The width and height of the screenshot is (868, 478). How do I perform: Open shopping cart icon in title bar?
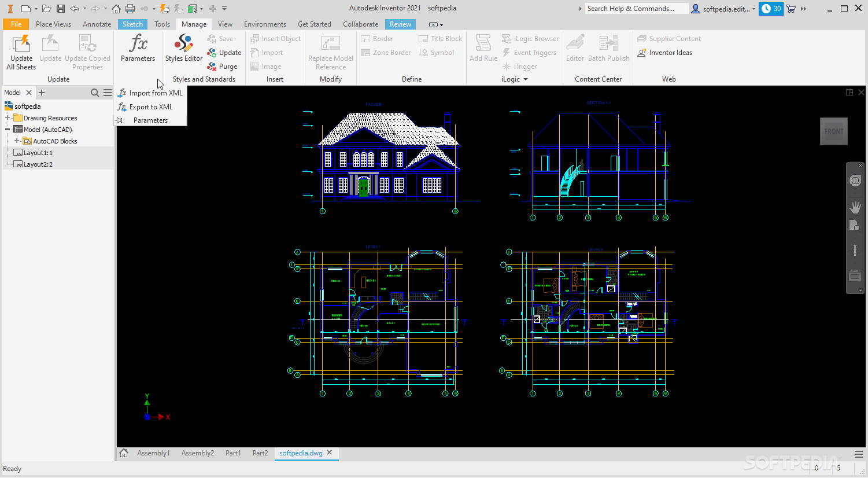click(x=791, y=9)
